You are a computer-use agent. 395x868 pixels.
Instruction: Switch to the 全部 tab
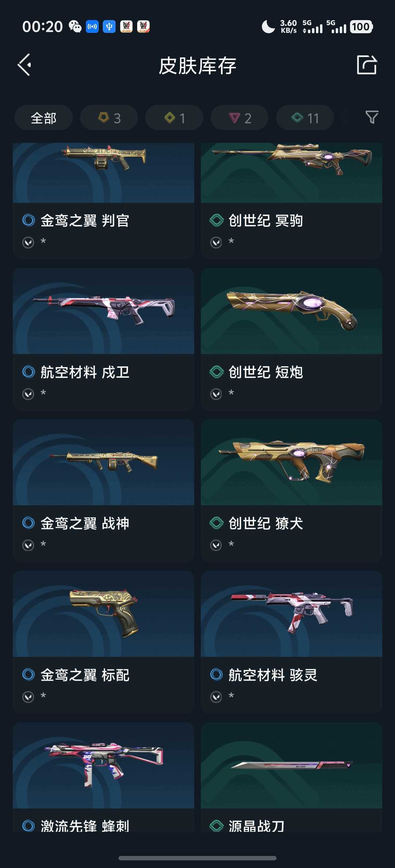(44, 118)
